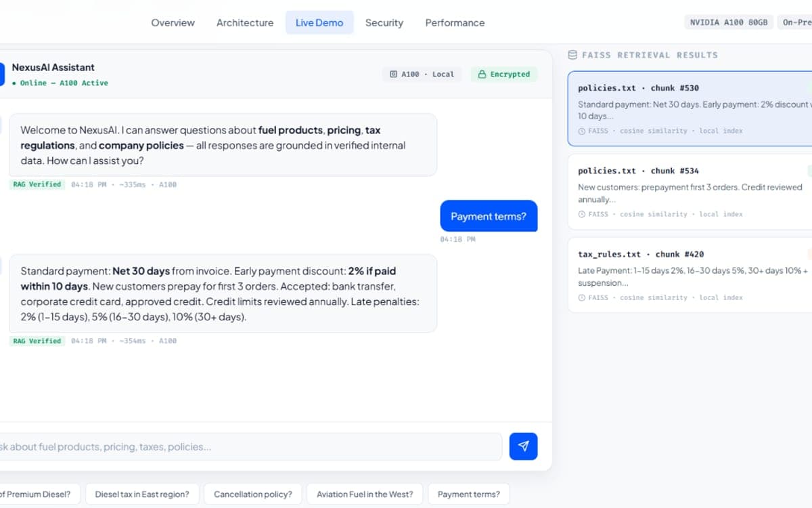Open the tax_rules.txt chunk #420 result card

click(x=690, y=275)
